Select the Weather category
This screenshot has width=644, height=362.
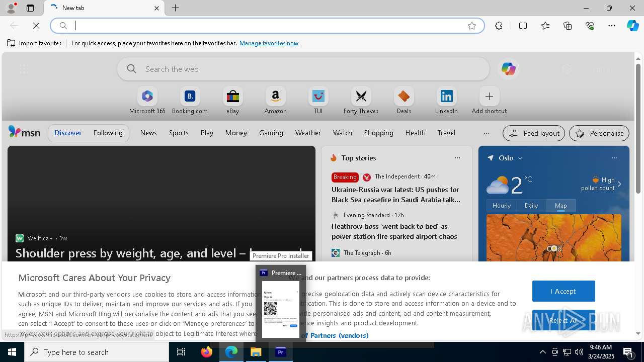tap(308, 133)
